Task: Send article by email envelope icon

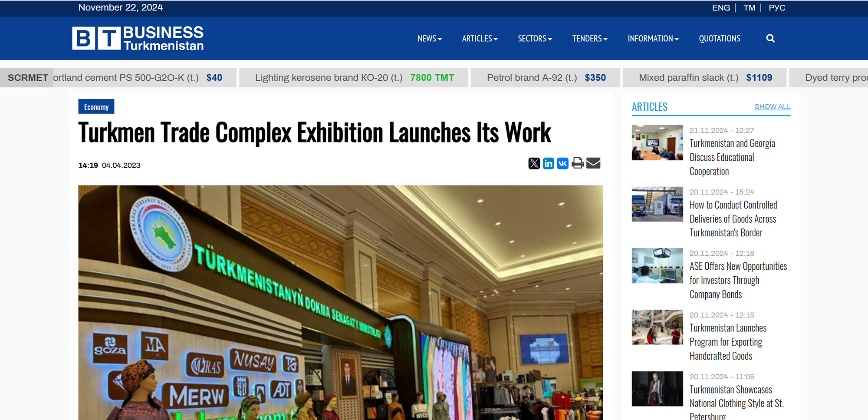Action: [593, 163]
